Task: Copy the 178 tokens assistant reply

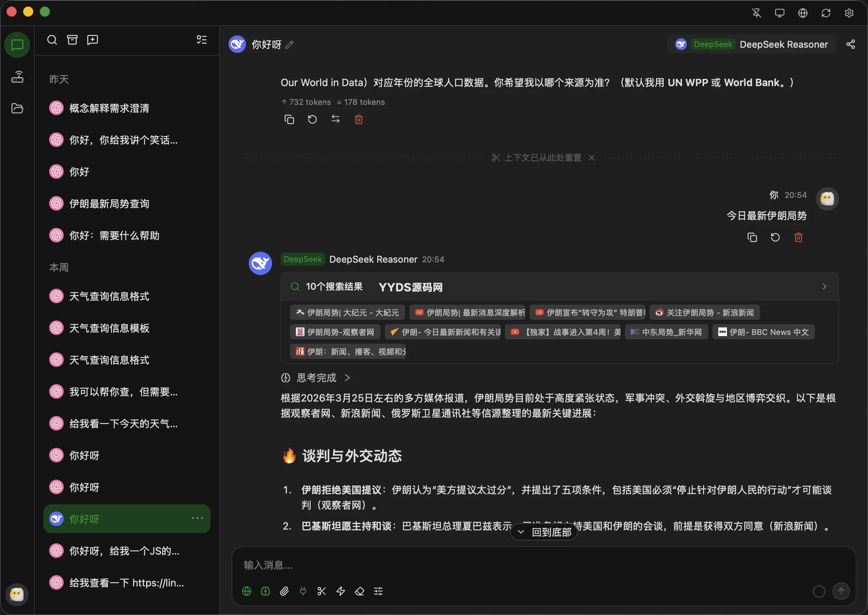Action: [x=289, y=119]
